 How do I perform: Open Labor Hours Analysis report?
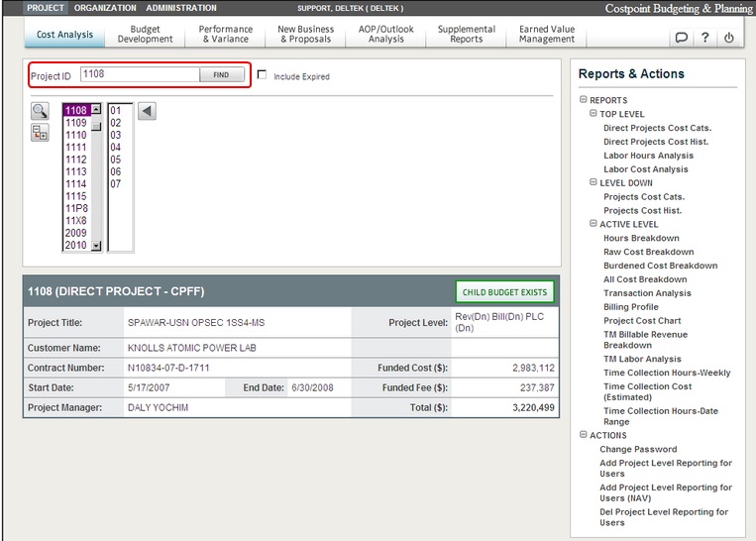(648, 156)
